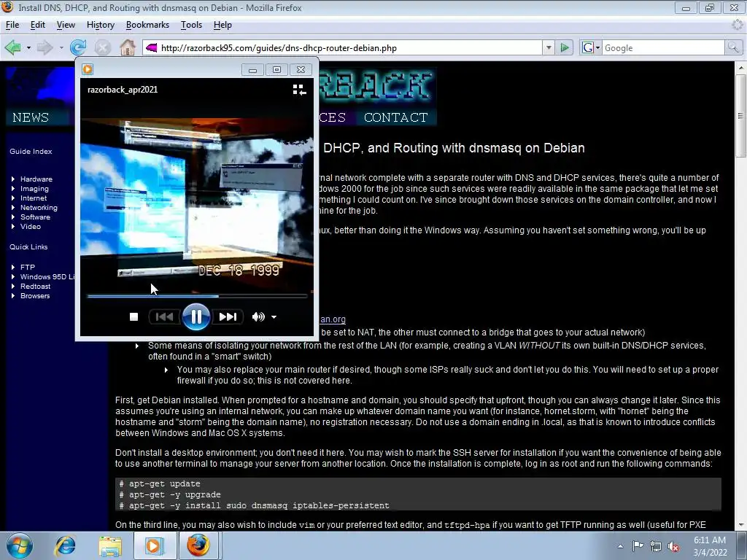Screen dimensions: 747x560
Task: Select Windows Media Player taskbar button
Action: 155,545
